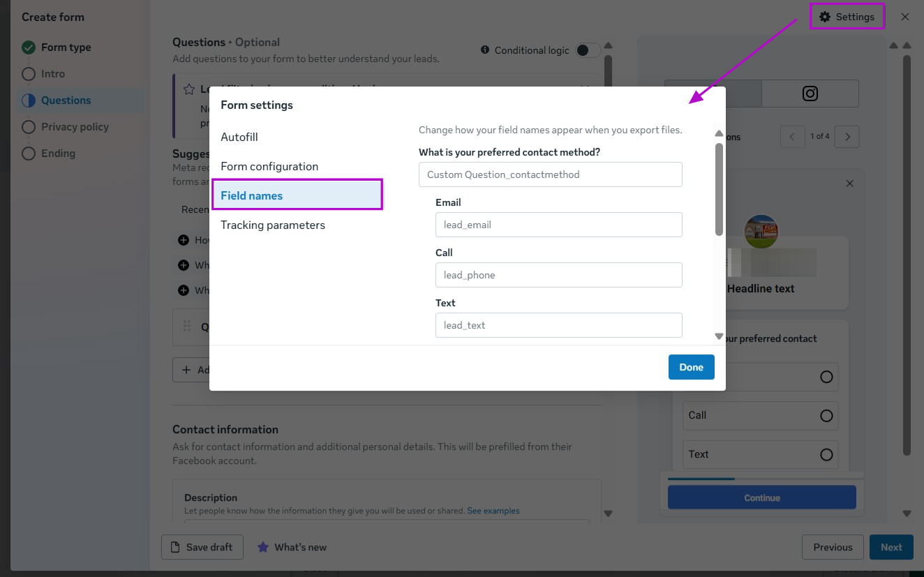Click the Conditional logic info icon

pyautogui.click(x=485, y=50)
